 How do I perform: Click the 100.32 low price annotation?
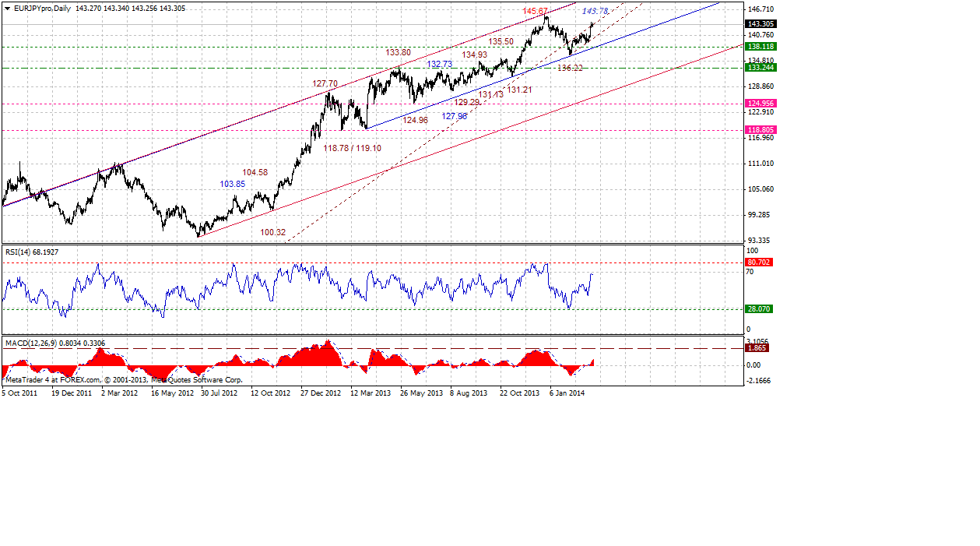coord(273,232)
